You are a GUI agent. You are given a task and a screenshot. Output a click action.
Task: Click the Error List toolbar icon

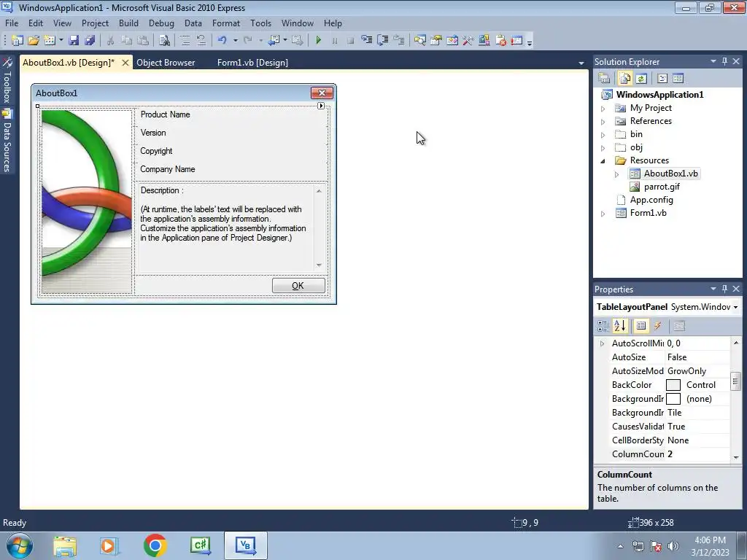pos(500,41)
